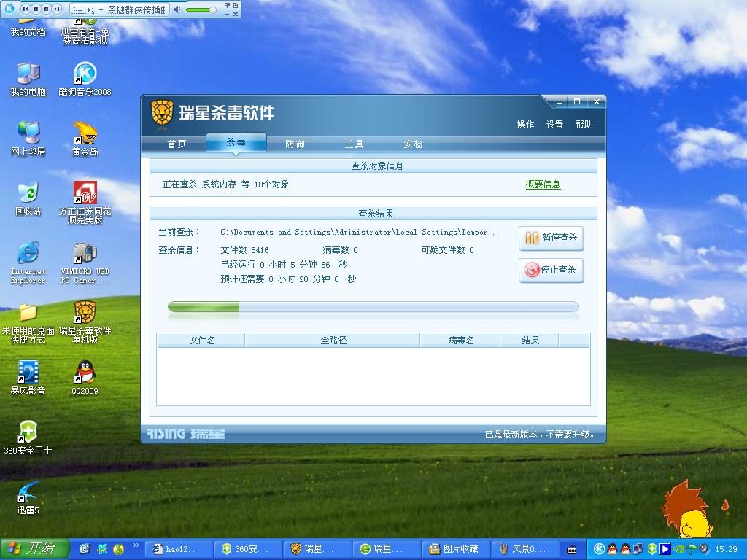The width and height of the screenshot is (747, 560).
Task: Click the 文件数 8416 value
Action: (x=245, y=250)
